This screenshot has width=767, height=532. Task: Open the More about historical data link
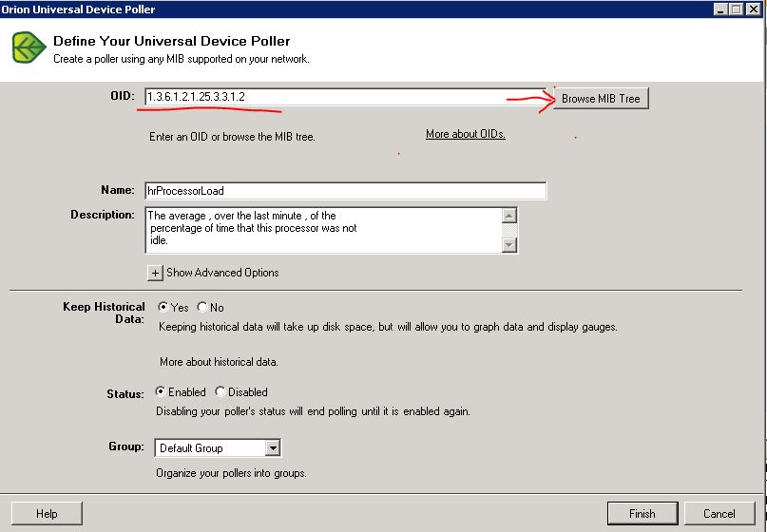pyautogui.click(x=219, y=362)
